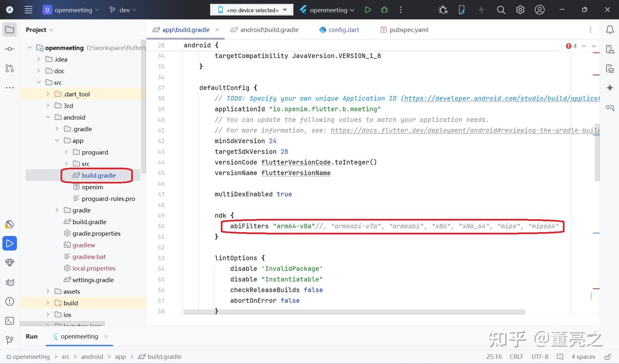
Task: Toggle the read-only lock in status bar
Action: pos(608,357)
